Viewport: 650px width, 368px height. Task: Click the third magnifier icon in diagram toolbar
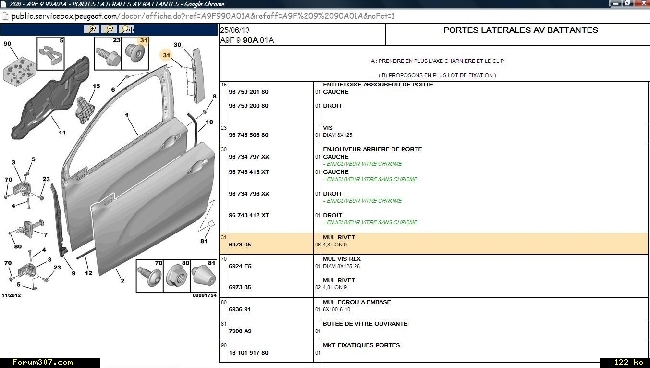click(126, 29)
